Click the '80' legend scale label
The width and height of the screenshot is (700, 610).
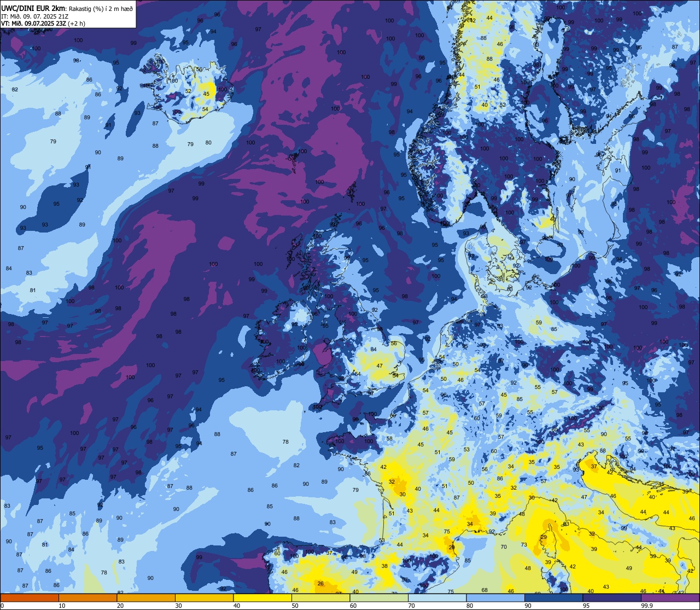click(x=470, y=606)
